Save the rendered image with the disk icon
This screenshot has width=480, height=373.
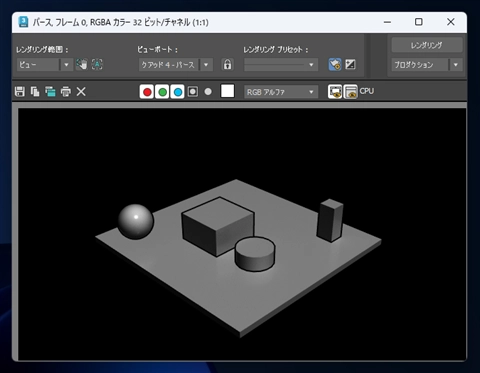[20, 91]
